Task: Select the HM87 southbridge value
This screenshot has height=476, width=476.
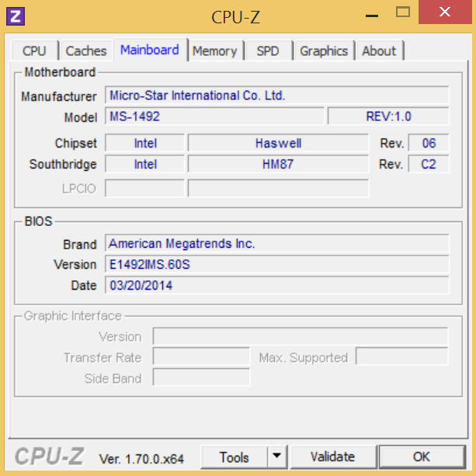Action: click(278, 165)
